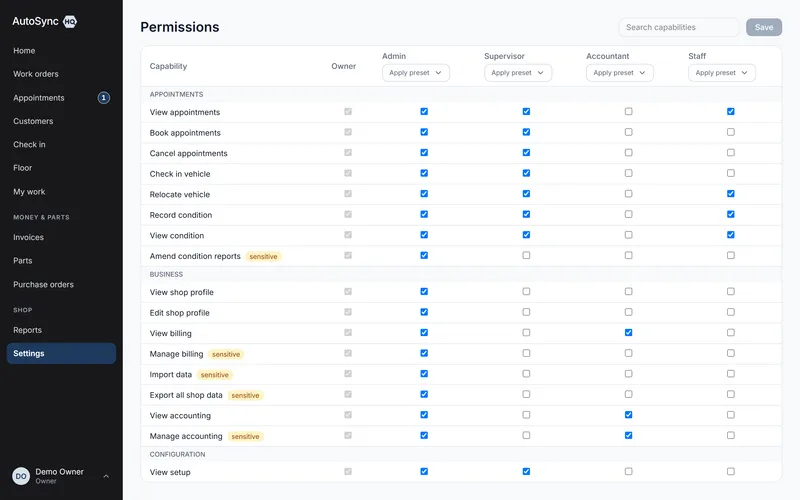Open Customers in the sidebar
This screenshot has height=500, width=800.
[61, 121]
